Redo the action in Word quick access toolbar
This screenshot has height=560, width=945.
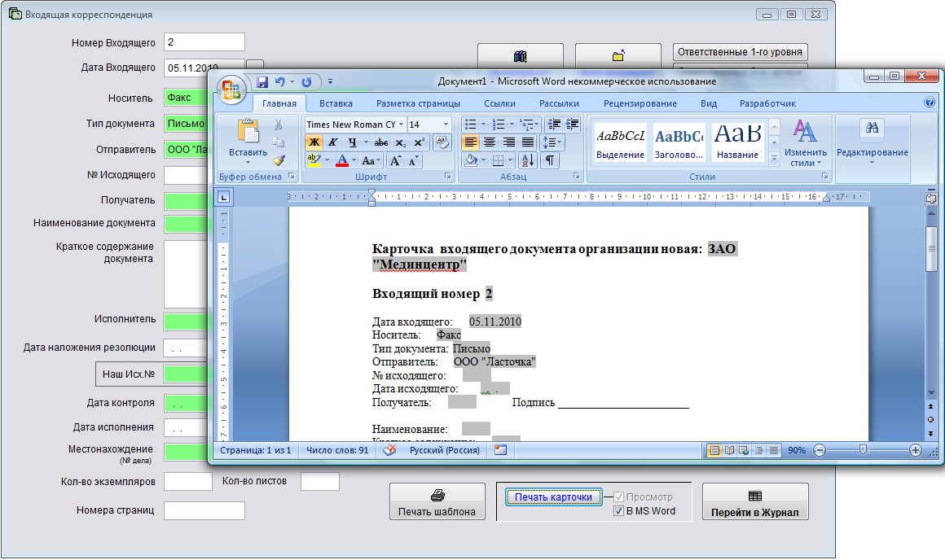(307, 82)
